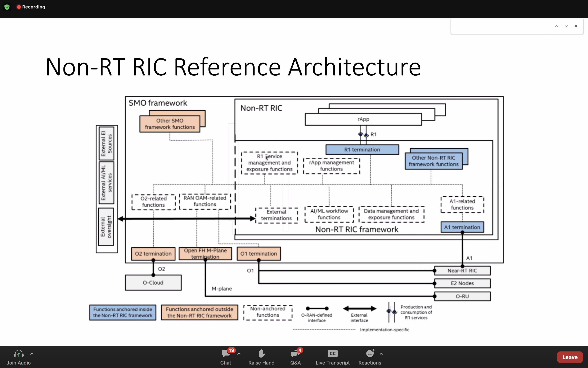Raise Hand in the meeting
The width and height of the screenshot is (588, 368).
[262, 357]
